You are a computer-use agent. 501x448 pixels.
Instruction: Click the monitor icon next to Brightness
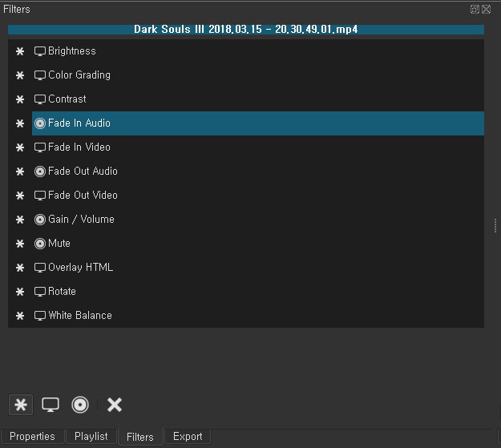(x=40, y=51)
